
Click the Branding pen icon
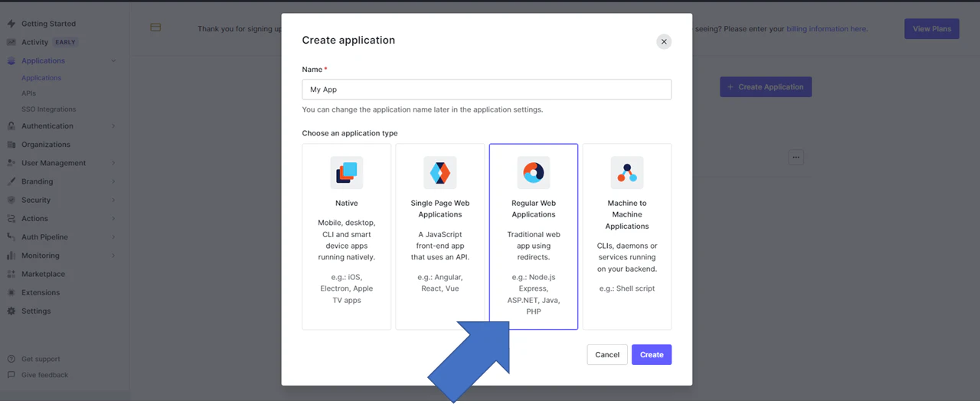tap(11, 181)
